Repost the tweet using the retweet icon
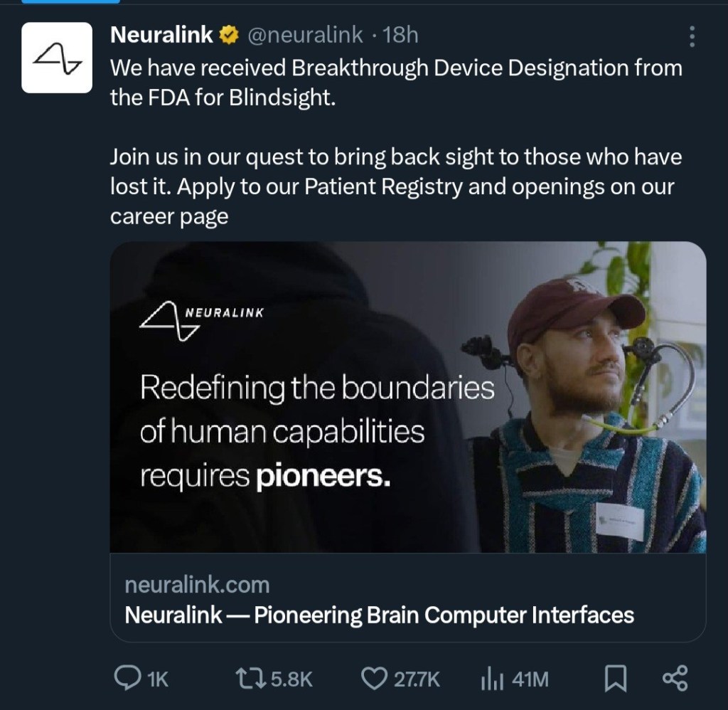 pyautogui.click(x=250, y=678)
